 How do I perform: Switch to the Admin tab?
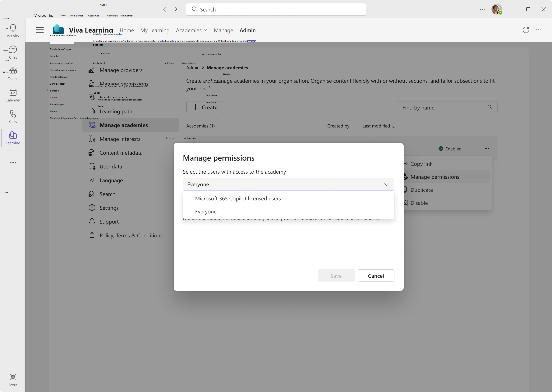pos(247,30)
